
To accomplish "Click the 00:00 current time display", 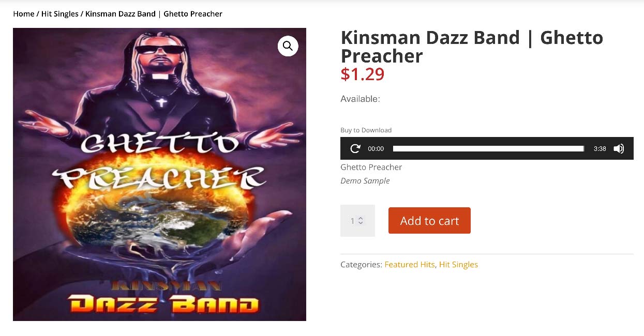I will click(x=376, y=149).
